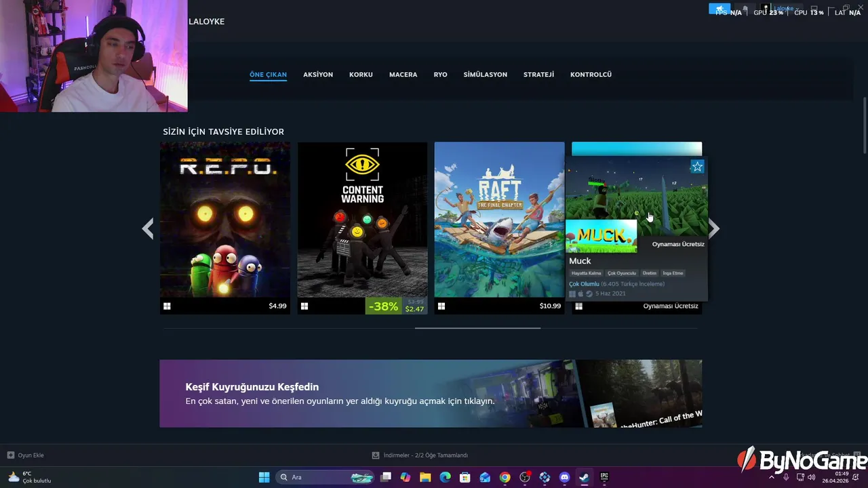Go to previous recommended games with left arrow
This screenshot has height=488, width=868.
147,228
